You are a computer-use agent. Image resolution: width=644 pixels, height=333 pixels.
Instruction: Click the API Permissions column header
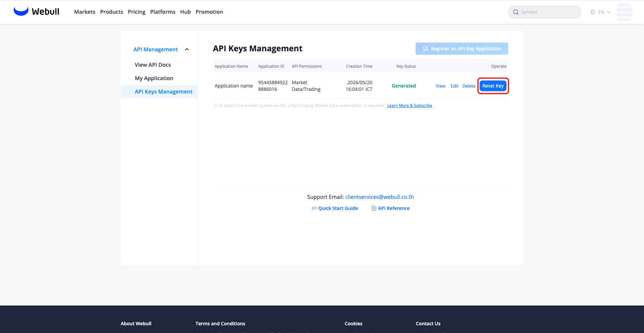coord(307,66)
